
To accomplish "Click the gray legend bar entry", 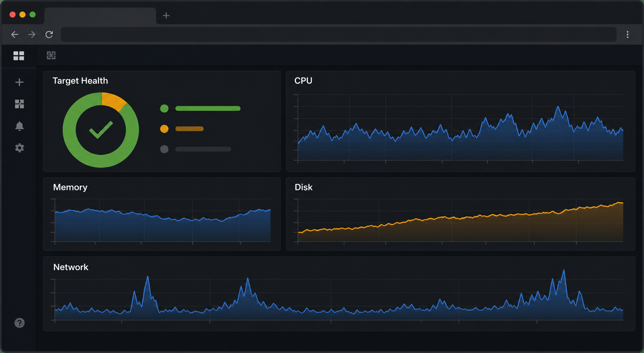I will click(x=203, y=149).
